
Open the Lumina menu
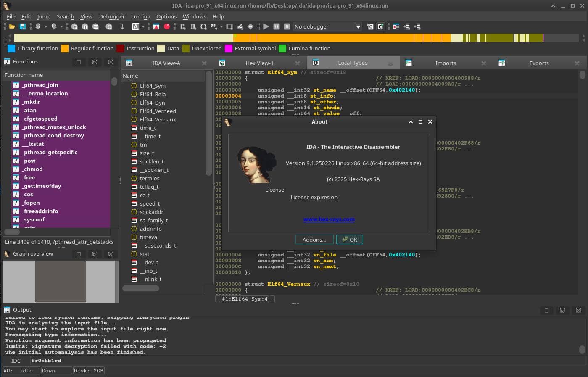point(140,16)
